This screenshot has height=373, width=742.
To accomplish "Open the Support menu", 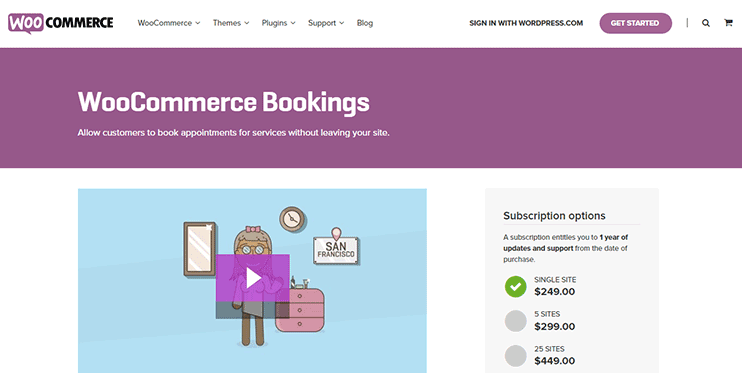I will (326, 23).
